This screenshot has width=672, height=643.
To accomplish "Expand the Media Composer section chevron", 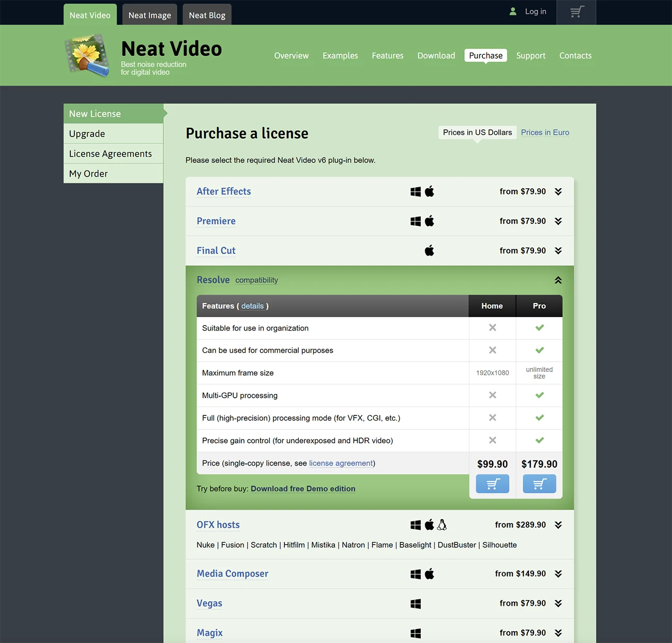I will click(x=558, y=574).
